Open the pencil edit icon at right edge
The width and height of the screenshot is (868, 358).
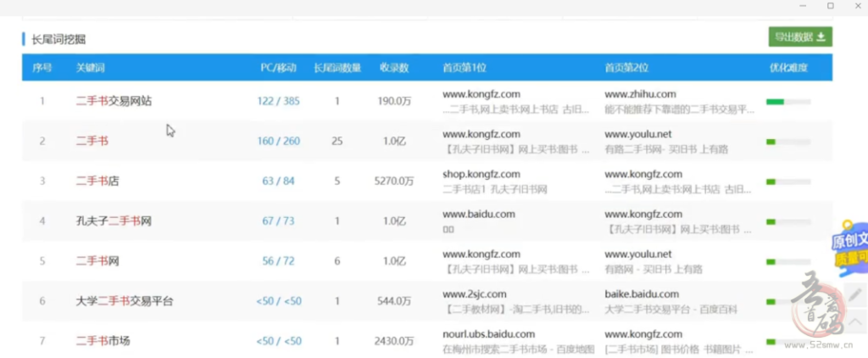click(855, 295)
